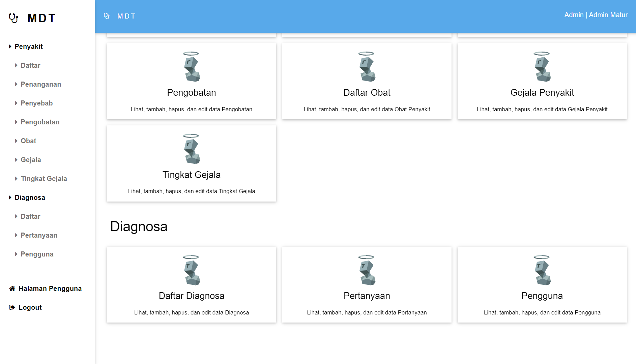The image size is (636, 364).
Task: Click the Pengobatan card figure icon
Action: click(x=192, y=67)
